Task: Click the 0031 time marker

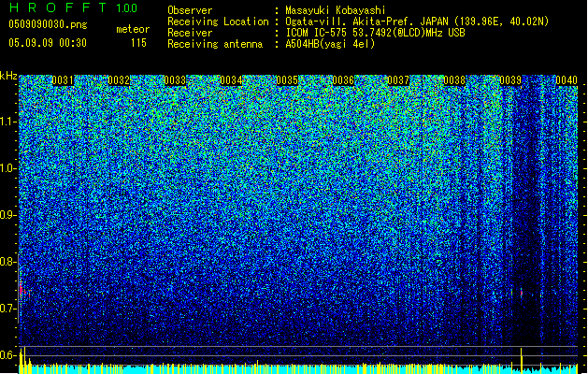Action: click(x=63, y=80)
